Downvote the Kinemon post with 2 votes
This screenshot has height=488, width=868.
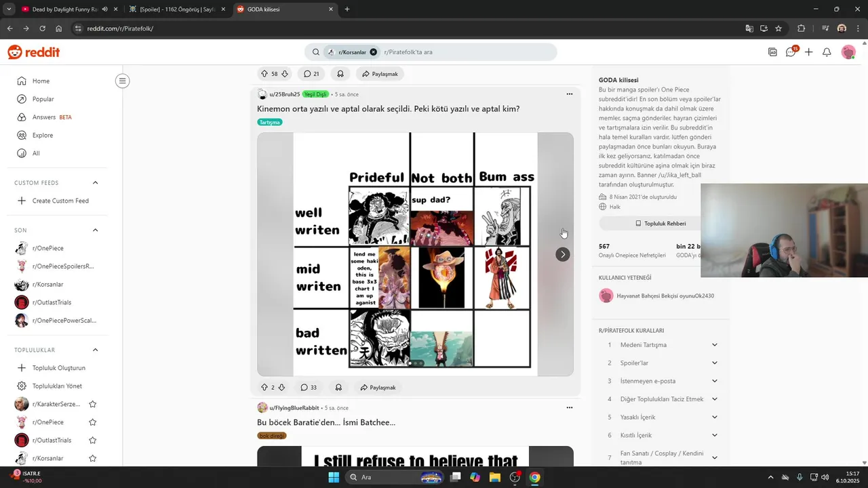[x=281, y=388]
